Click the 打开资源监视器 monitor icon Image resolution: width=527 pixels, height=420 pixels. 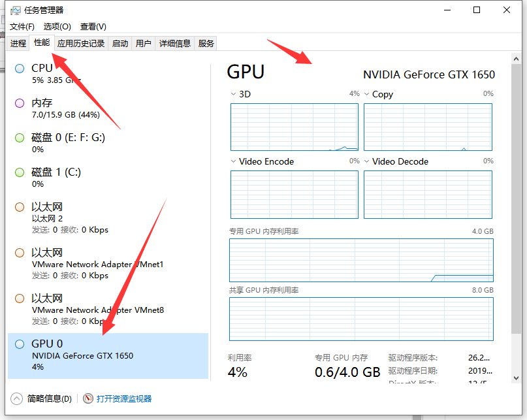[x=88, y=398]
